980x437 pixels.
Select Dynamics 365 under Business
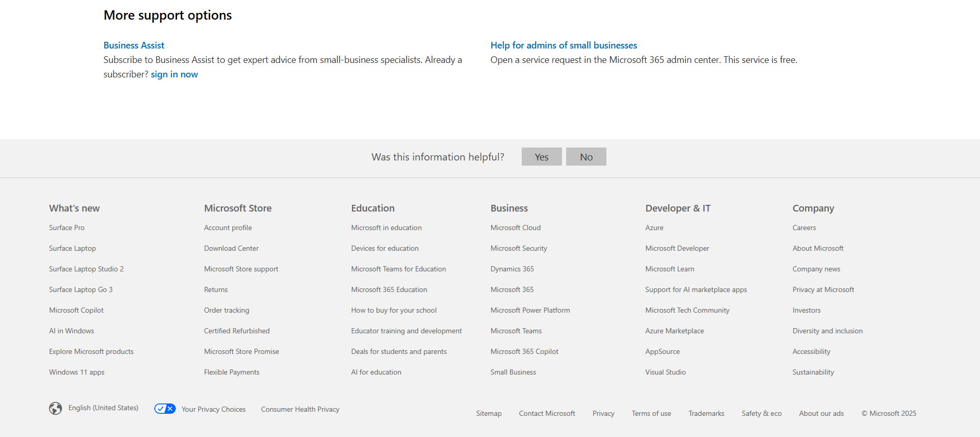(x=512, y=269)
